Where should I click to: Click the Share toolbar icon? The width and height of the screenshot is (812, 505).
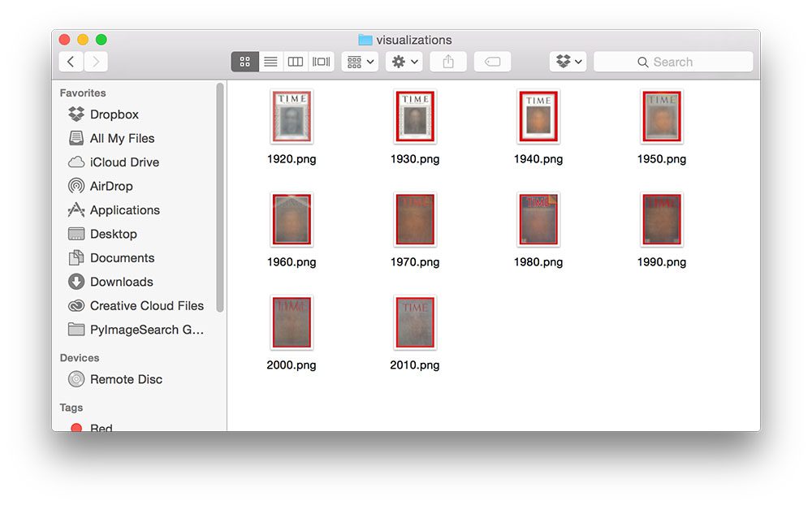(x=448, y=62)
